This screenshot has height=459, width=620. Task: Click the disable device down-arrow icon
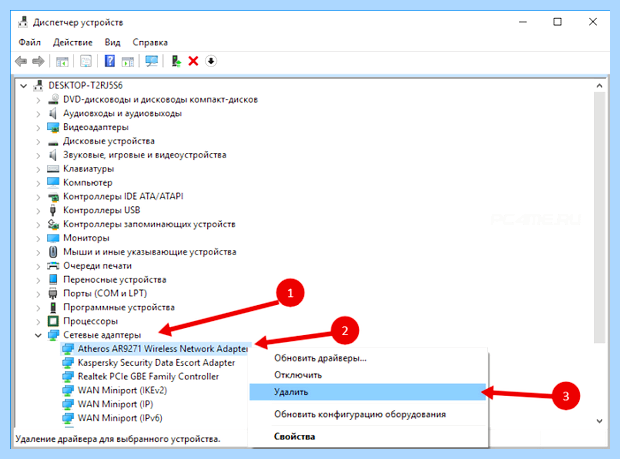click(211, 61)
